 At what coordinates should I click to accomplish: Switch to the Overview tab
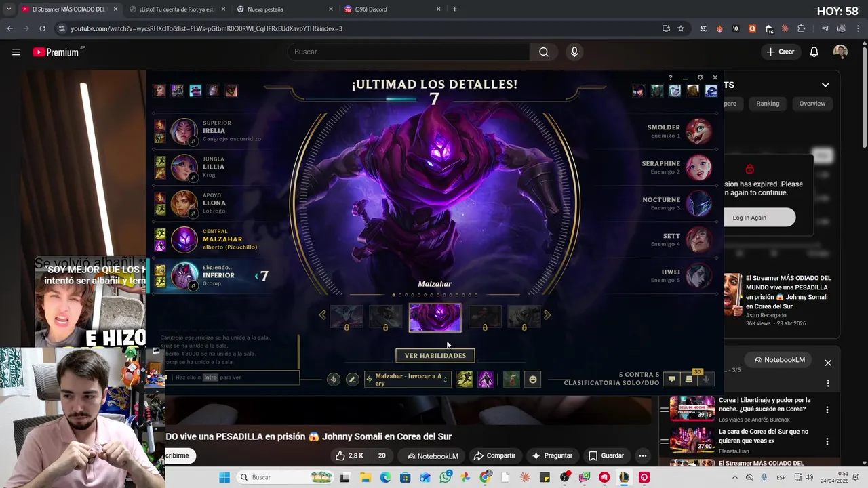(x=812, y=104)
